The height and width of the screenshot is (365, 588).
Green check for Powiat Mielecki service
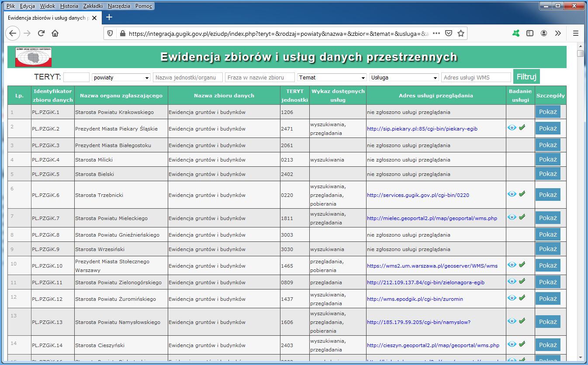[x=522, y=217]
